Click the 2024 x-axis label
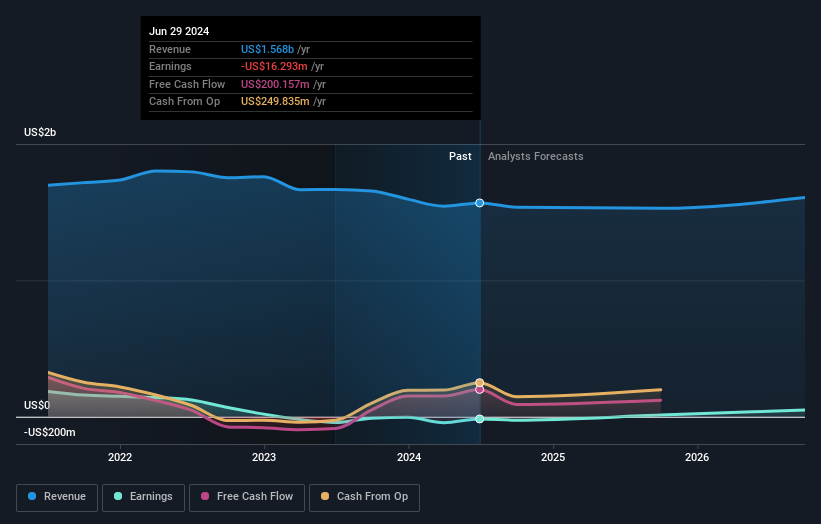This screenshot has height=524, width=821. (409, 457)
